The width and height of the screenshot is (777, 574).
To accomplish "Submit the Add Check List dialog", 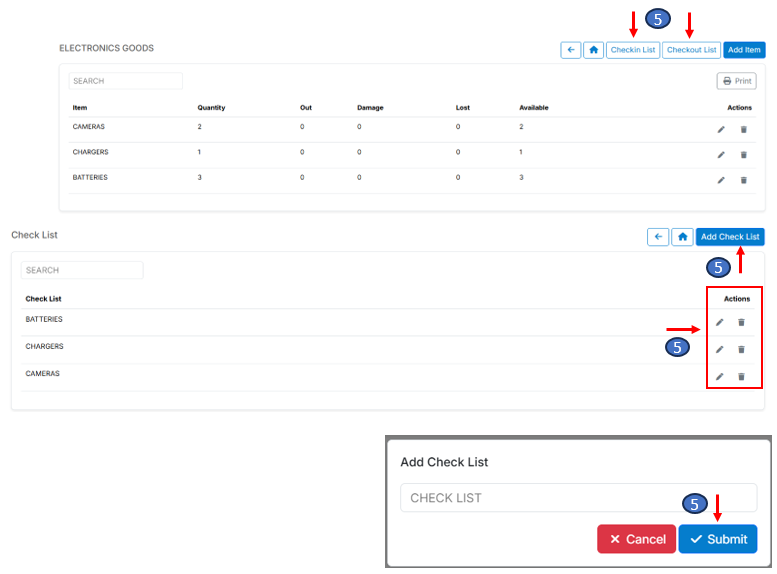I will 717,539.
